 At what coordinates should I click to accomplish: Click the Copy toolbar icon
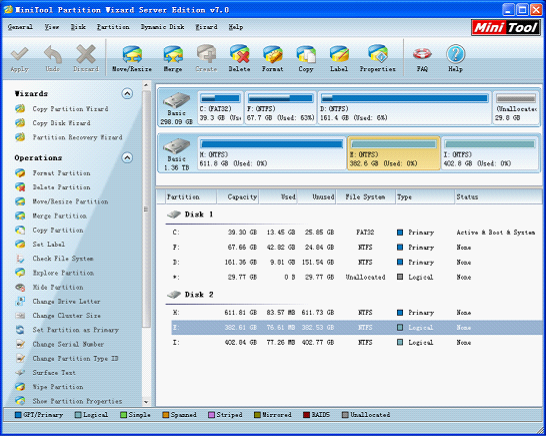click(x=306, y=59)
